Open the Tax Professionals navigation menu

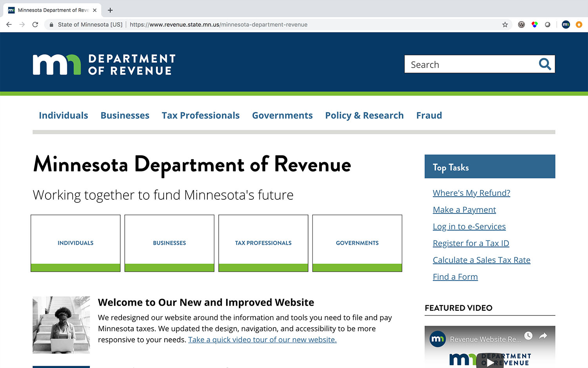[201, 115]
